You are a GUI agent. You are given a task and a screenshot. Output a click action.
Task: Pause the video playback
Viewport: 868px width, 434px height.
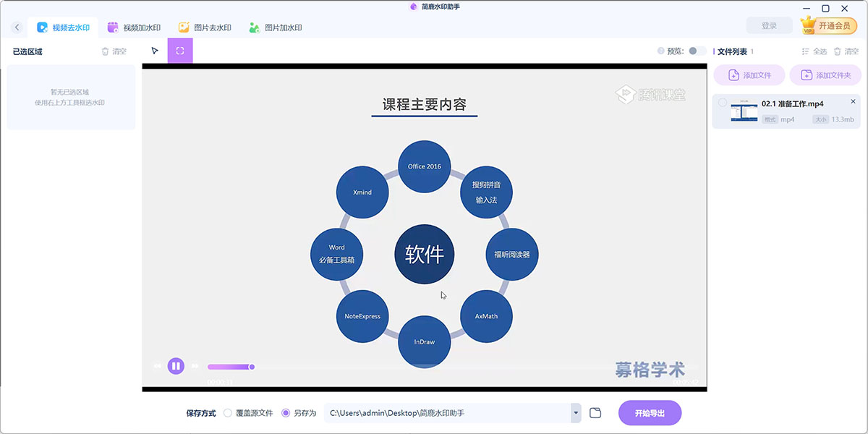[x=176, y=366]
